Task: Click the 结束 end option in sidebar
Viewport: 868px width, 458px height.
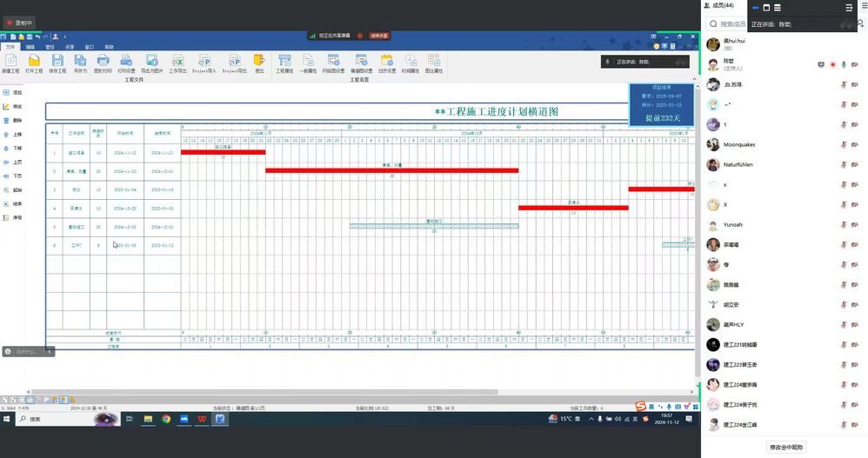Action: pyautogui.click(x=13, y=203)
